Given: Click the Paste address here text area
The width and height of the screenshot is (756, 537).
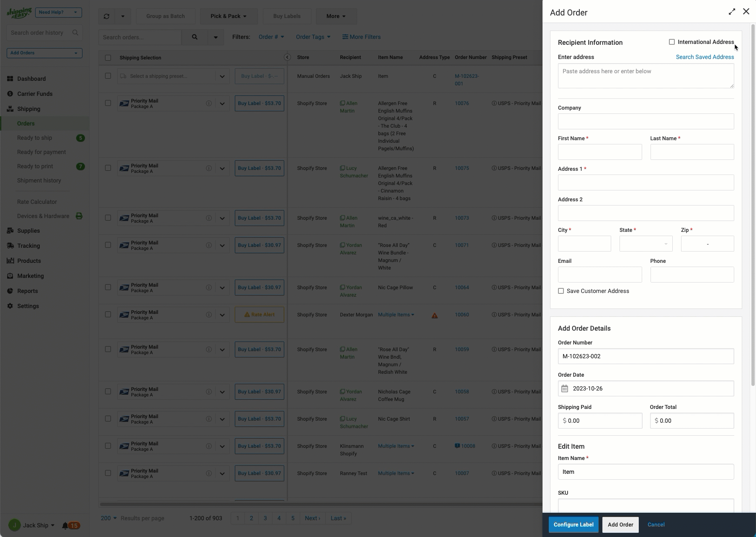Looking at the screenshot, I should [646, 76].
